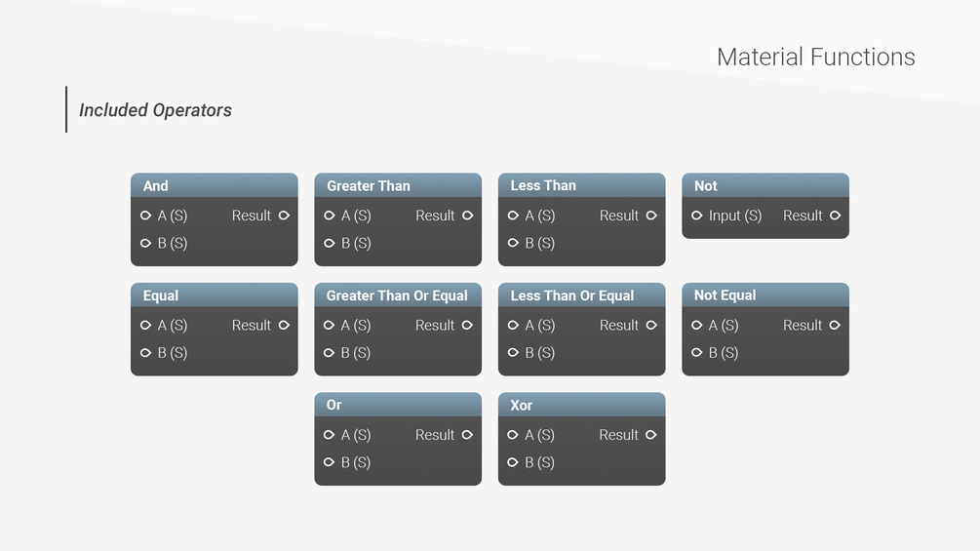Click the Not node's Input (S) pin
The height and width of the screenshot is (551, 980).
(697, 216)
